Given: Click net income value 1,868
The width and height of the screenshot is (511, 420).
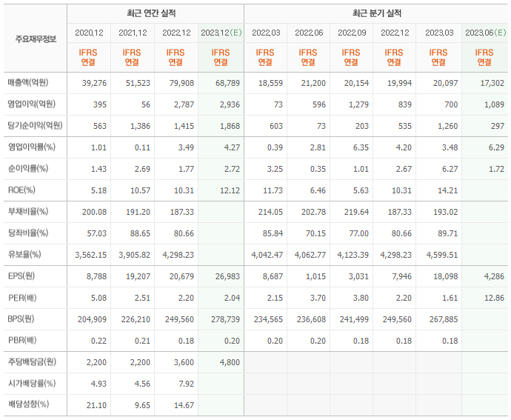Looking at the screenshot, I should (230, 126).
